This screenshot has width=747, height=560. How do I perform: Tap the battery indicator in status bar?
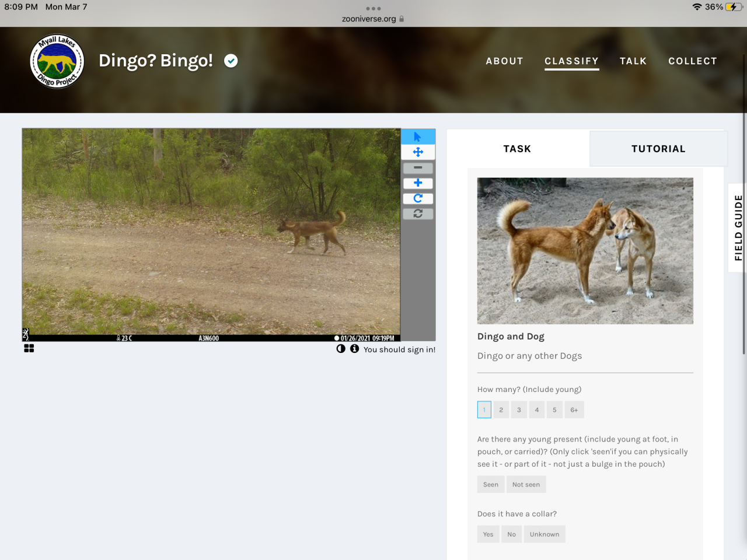[734, 7]
